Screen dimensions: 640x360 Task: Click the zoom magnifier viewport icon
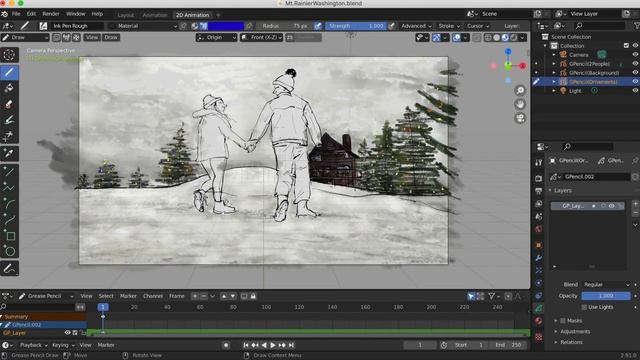click(x=520, y=90)
